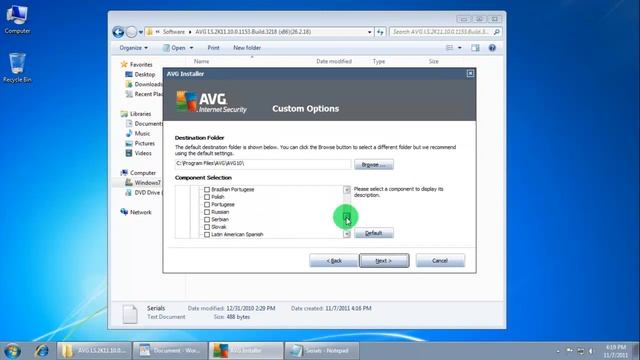Close the AVG Installer dialog
This screenshot has height=360, width=640.
pyautogui.click(x=470, y=73)
